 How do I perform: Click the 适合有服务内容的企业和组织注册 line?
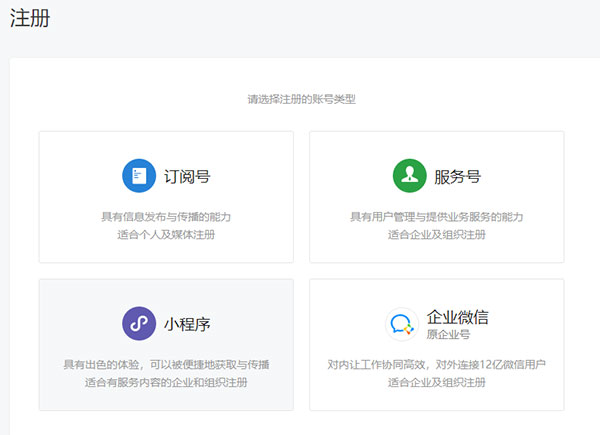click(166, 382)
